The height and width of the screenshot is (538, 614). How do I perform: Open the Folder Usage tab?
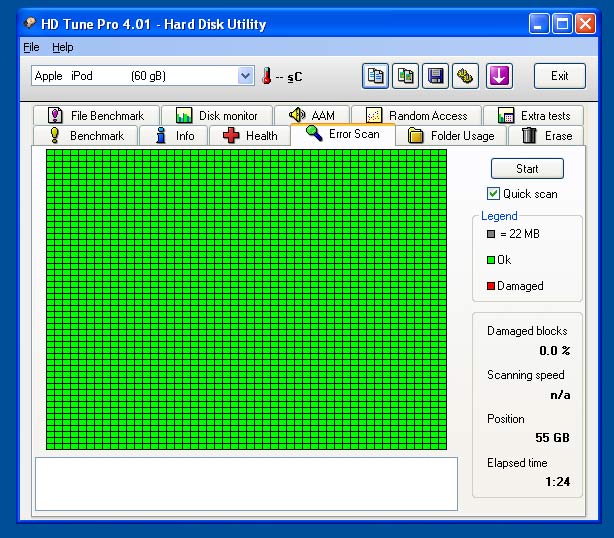451,136
